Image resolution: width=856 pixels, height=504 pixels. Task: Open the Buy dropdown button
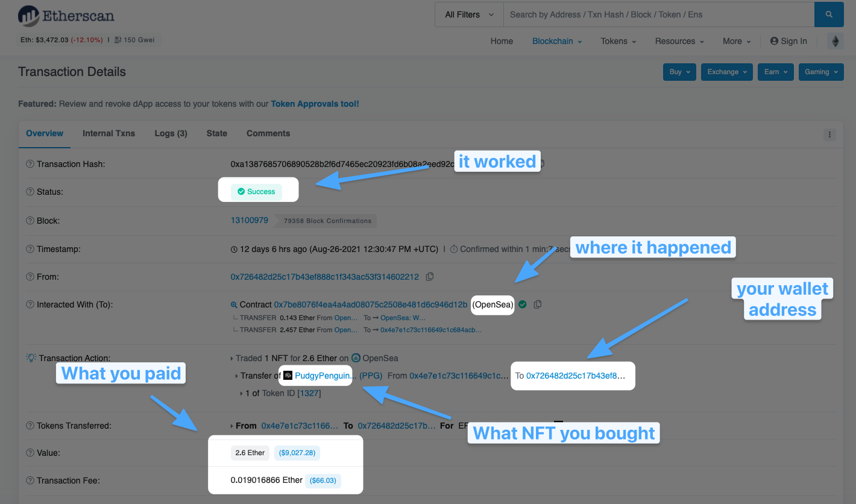679,72
